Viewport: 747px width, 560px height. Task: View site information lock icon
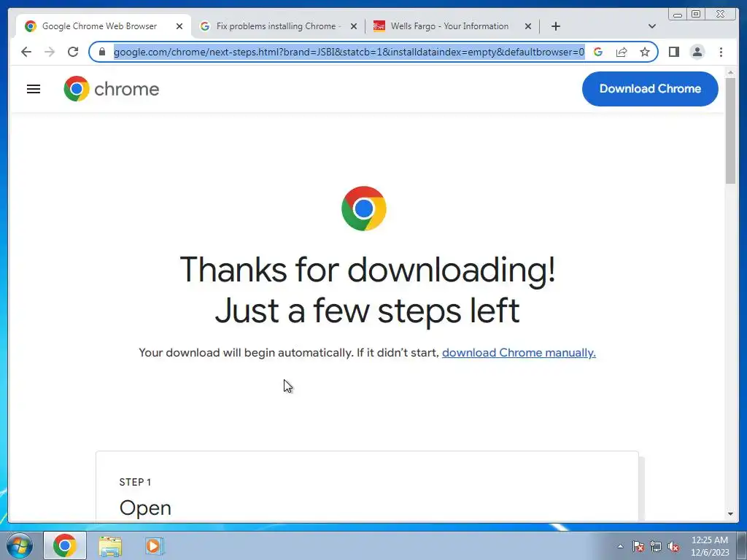coord(102,52)
